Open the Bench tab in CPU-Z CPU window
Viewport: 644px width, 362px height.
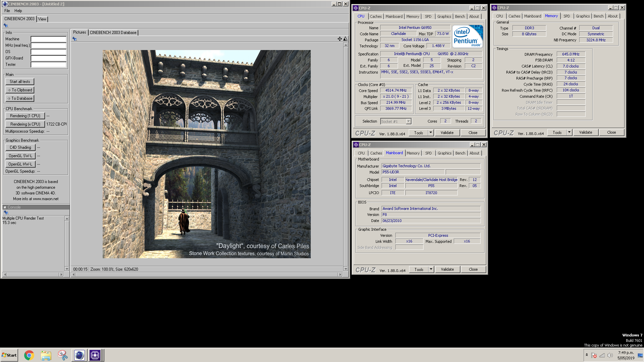[460, 16]
